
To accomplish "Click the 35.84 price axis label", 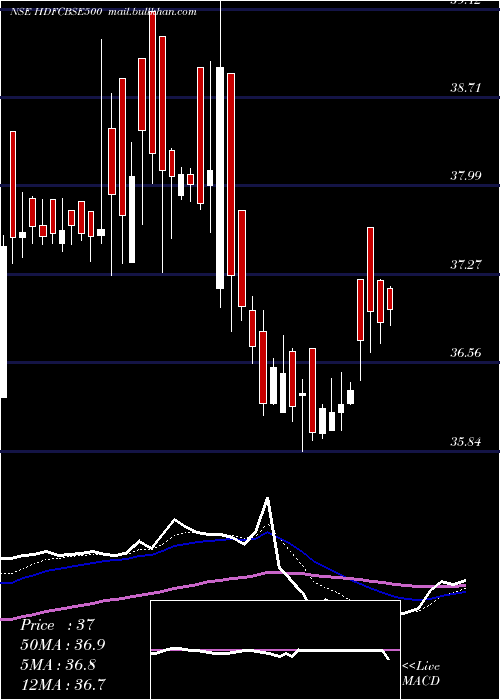I will (466, 442).
